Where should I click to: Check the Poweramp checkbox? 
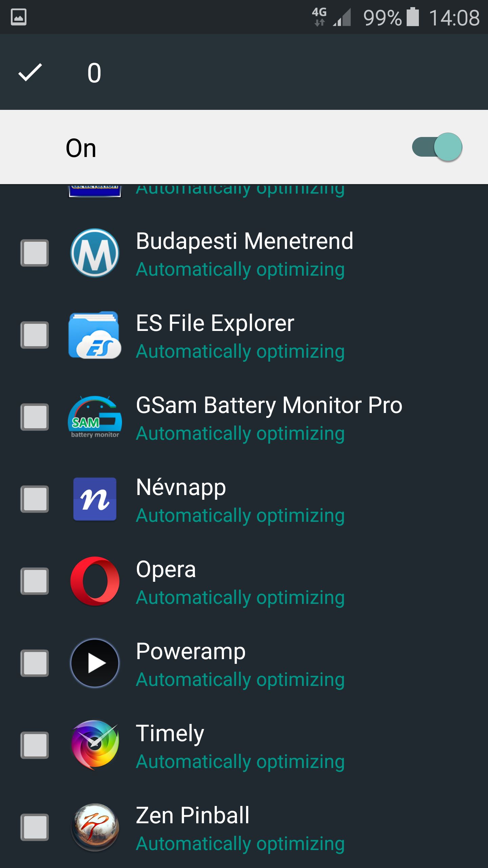35,663
